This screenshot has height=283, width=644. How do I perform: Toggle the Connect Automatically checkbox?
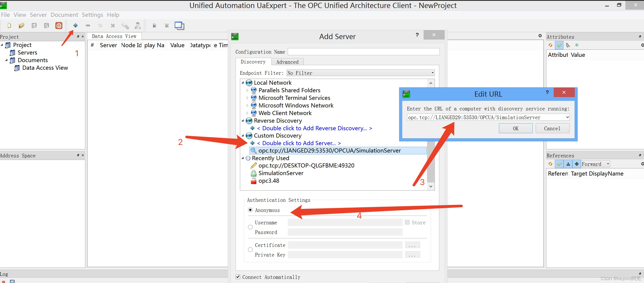pyautogui.click(x=238, y=277)
